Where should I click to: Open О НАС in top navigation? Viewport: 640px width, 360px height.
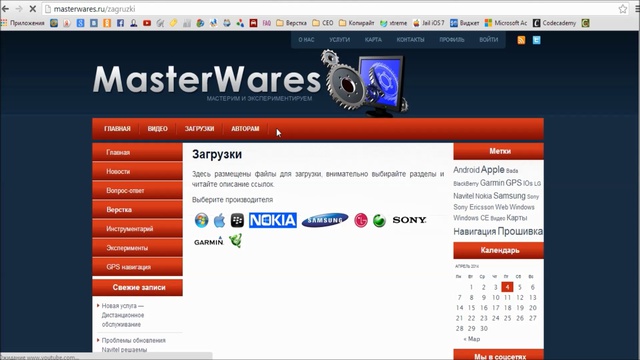click(x=306, y=40)
